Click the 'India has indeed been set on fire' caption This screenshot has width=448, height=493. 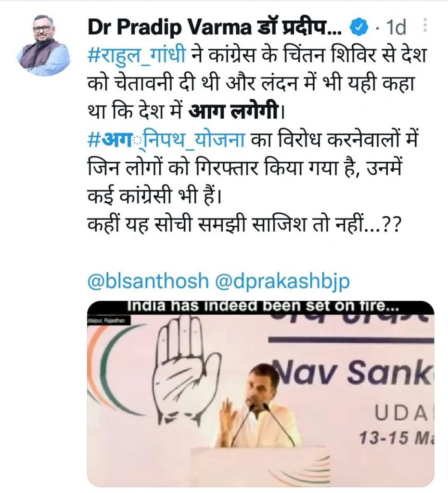pos(263,307)
